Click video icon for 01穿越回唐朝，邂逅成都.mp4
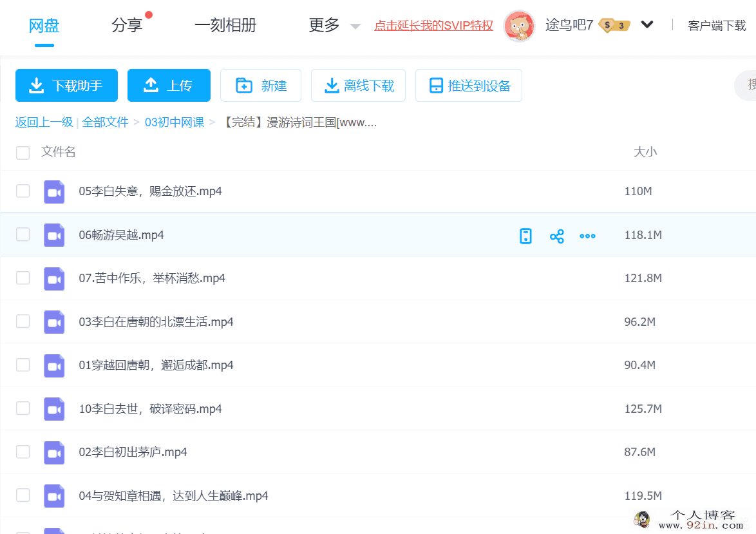 click(54, 365)
